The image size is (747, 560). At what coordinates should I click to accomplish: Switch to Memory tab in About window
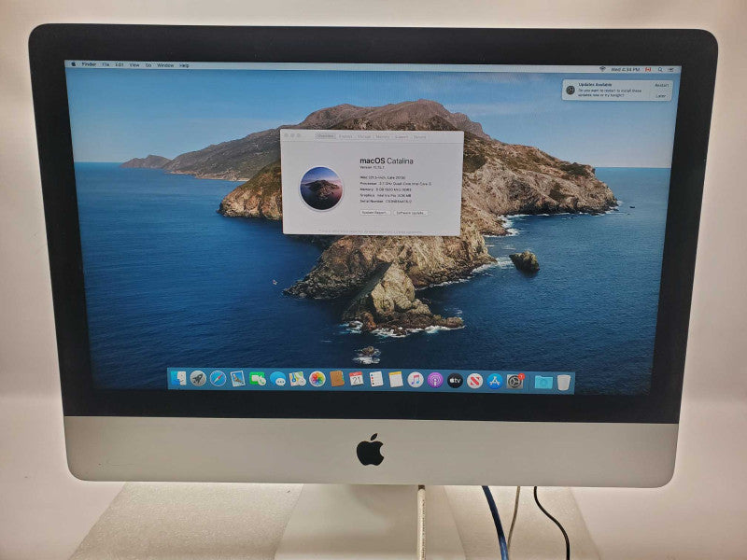click(x=383, y=136)
